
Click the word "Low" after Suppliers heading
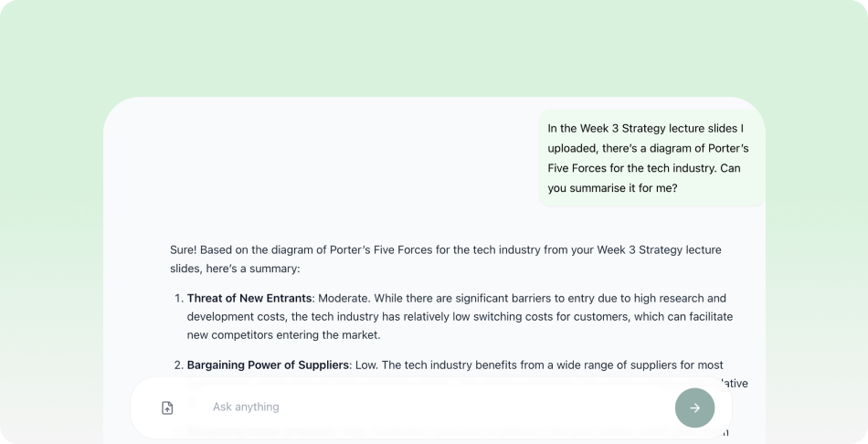click(x=366, y=365)
